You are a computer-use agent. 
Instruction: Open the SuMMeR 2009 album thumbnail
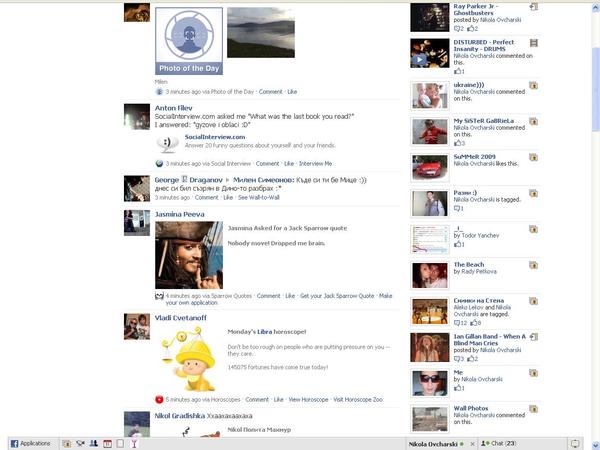(429, 168)
